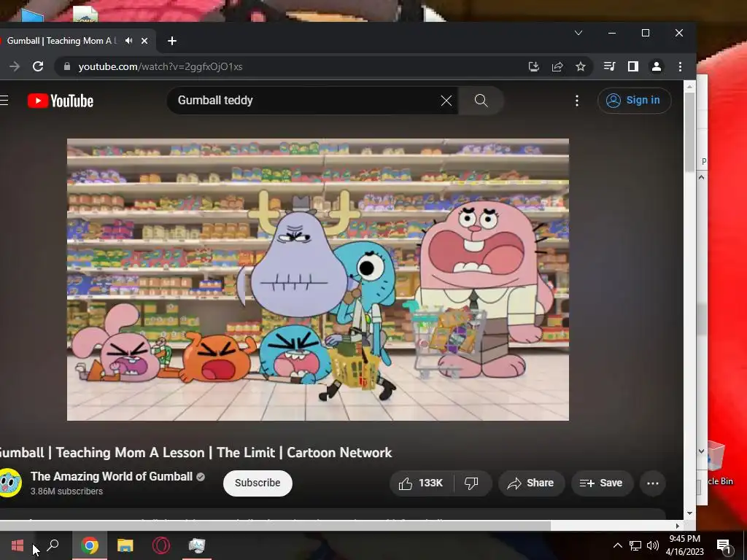Open File Explorer from taskbar
Screen dimensions: 747x560
(x=125, y=545)
